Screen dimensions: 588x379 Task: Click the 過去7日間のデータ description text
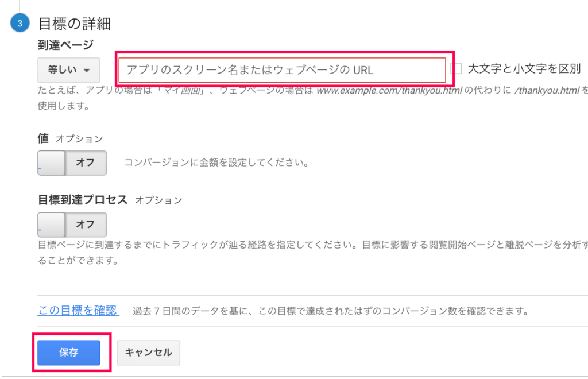coord(330,311)
